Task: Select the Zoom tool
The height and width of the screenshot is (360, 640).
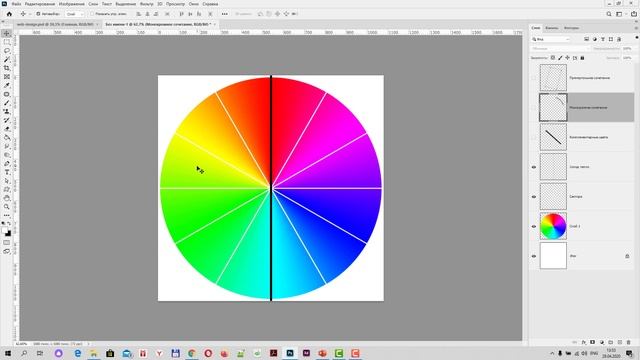Action: coord(7,207)
